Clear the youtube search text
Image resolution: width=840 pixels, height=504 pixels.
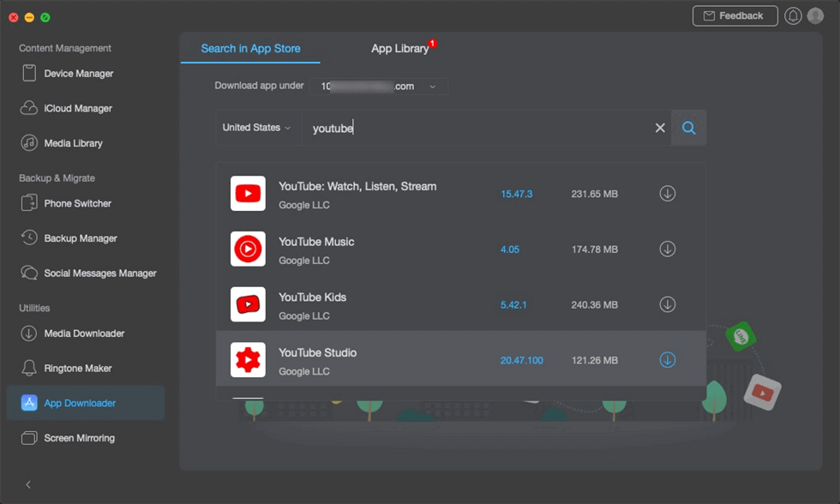coord(660,128)
